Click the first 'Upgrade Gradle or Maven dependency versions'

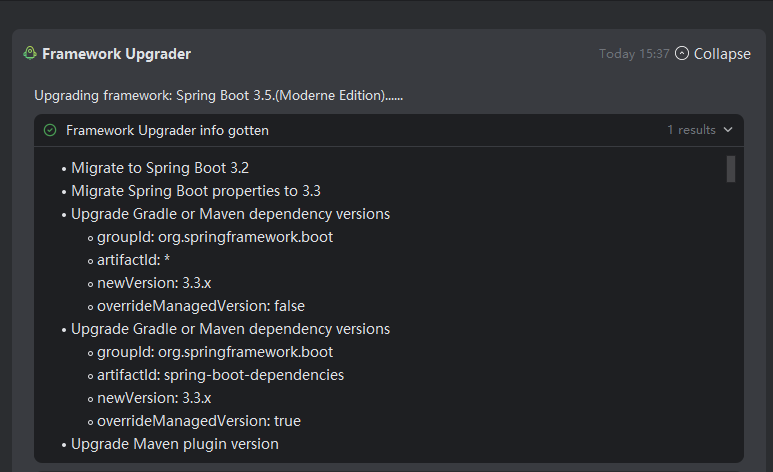pos(230,214)
